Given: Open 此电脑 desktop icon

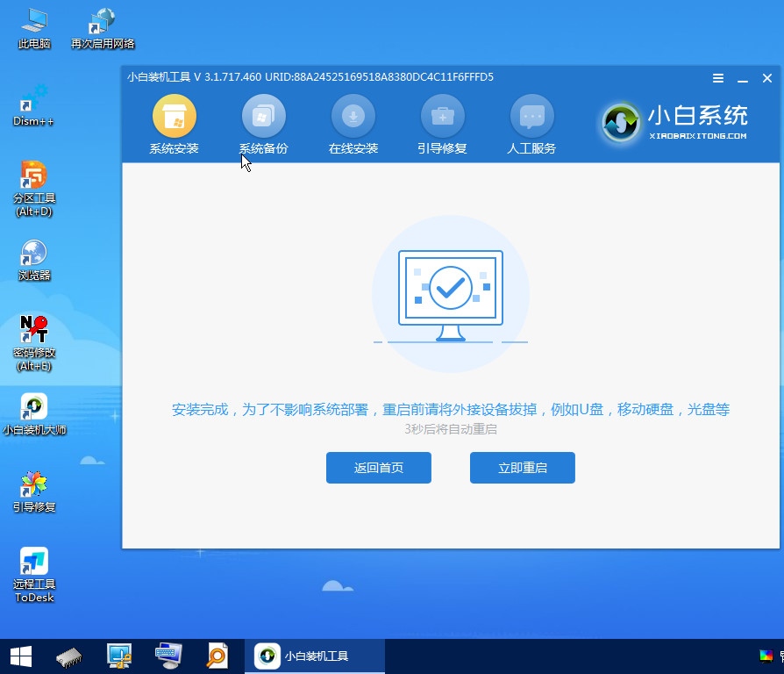Looking at the screenshot, I should click(x=34, y=26).
